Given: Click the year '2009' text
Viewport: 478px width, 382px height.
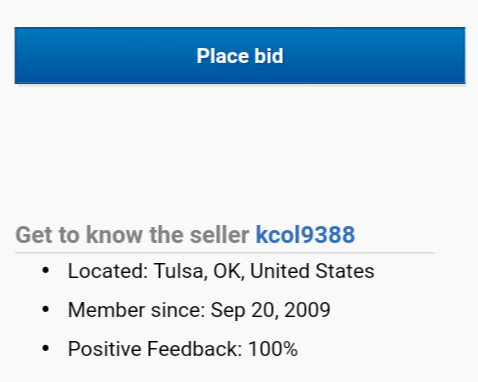Looking at the screenshot, I should click(x=307, y=310).
